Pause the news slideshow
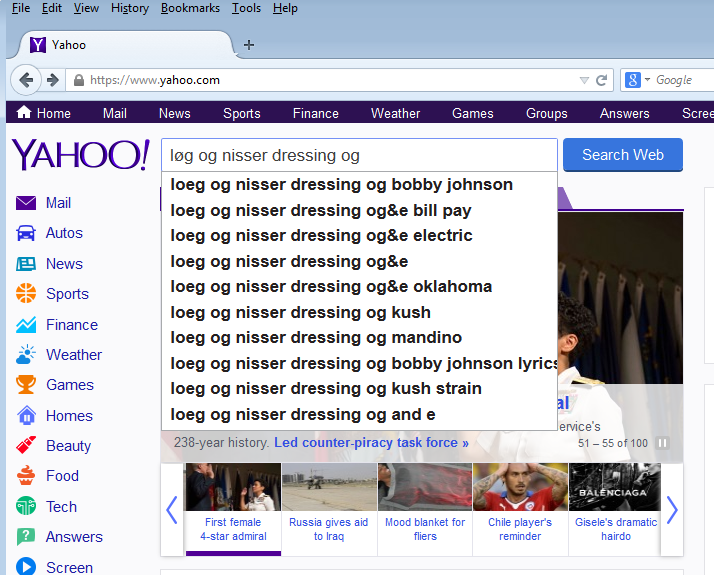 pos(663,443)
